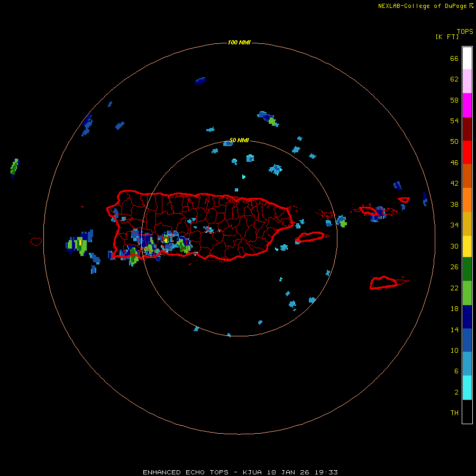Screen dimensions: 476x476
Task: Click the green echo on Puerto Rico's southwest coast
Action: pos(134,255)
